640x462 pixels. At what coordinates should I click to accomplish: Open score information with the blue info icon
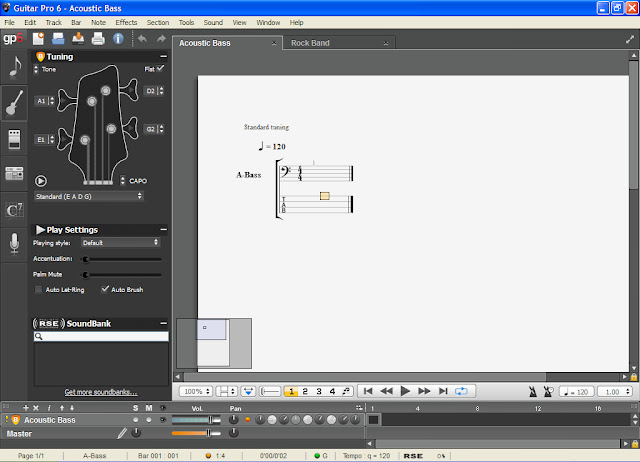point(118,39)
